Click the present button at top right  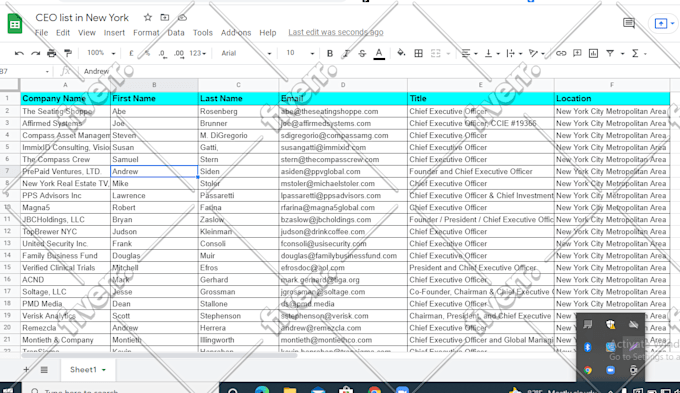coord(660,23)
